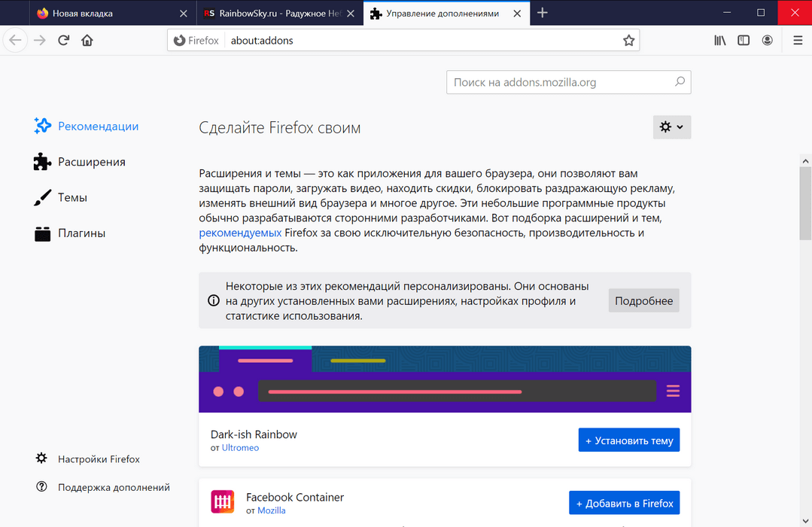
Task: Click the search magnifier in addons search
Action: click(680, 82)
